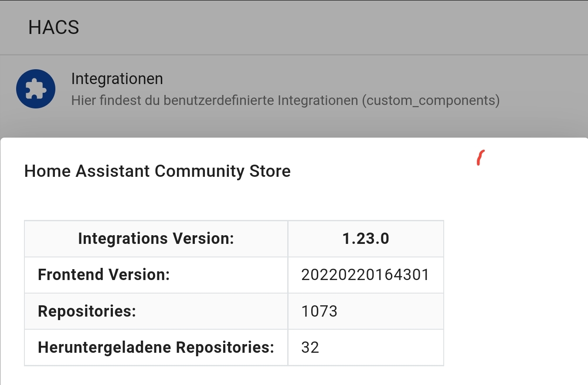Click the custom_components description text under Integrationen
Image resolution: width=588 pixels, height=385 pixels.
[285, 101]
